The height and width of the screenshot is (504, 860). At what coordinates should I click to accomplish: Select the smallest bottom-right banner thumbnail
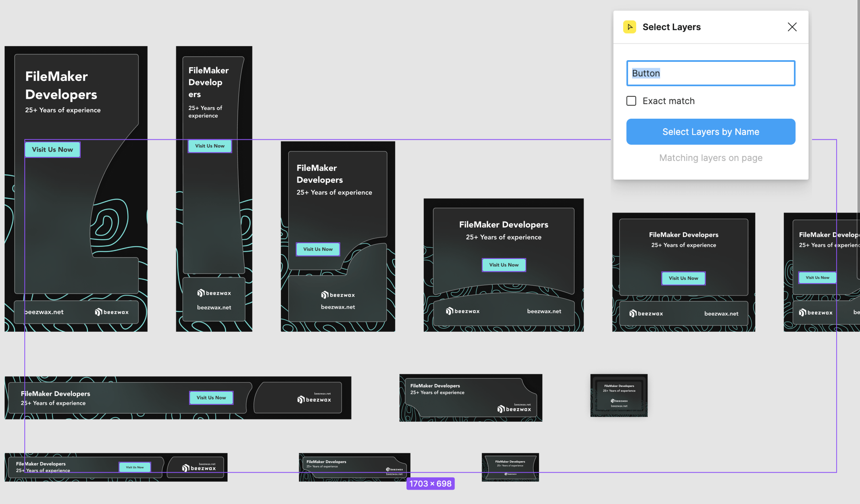pos(510,467)
